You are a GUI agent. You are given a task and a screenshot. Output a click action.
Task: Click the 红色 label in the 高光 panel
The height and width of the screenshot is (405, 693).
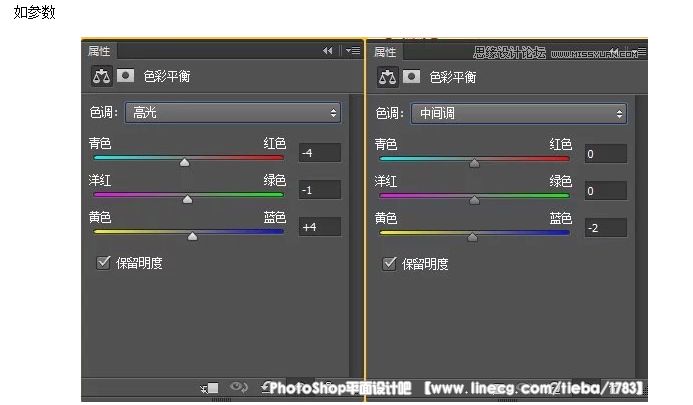tap(274, 143)
